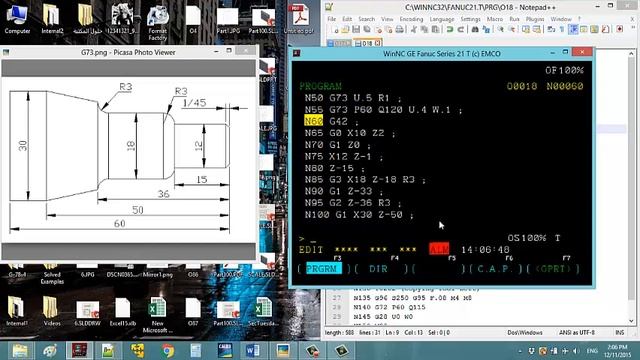The width and height of the screenshot is (640, 360).
Task: Open the O87 file on the desktop
Action: [193, 311]
